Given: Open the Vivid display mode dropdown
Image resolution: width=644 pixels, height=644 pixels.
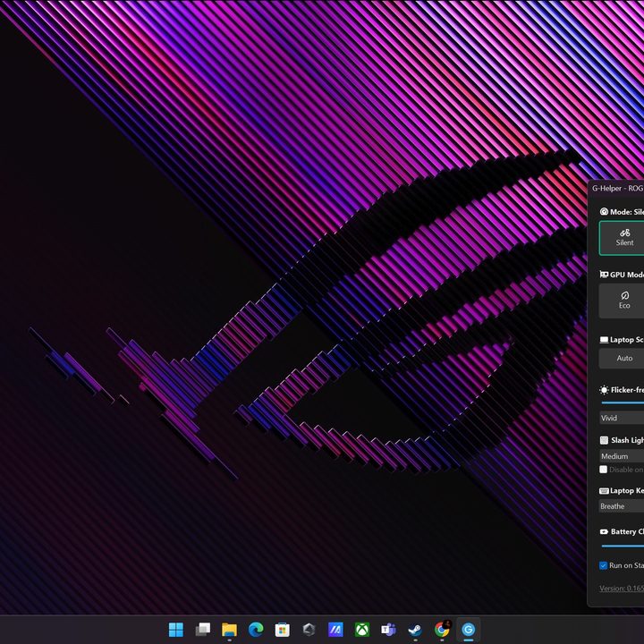Looking at the screenshot, I should click(x=622, y=418).
